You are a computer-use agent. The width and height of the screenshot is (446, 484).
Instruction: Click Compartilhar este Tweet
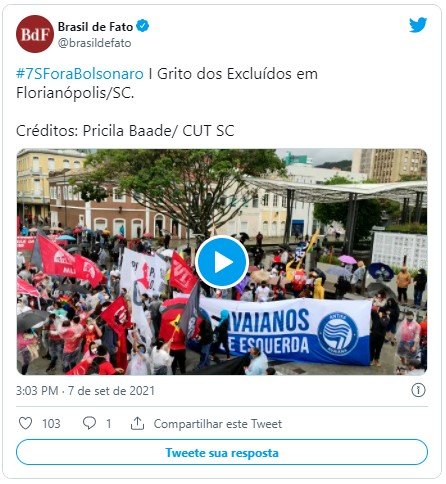(218, 424)
